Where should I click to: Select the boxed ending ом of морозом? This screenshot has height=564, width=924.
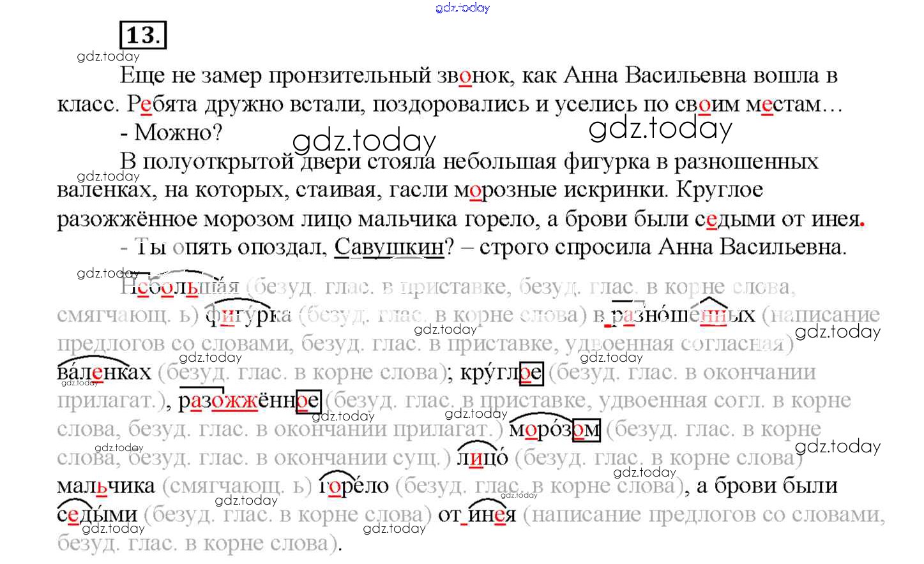(x=586, y=430)
